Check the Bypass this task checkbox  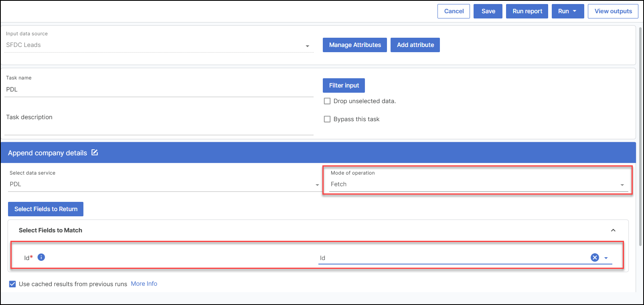point(327,119)
